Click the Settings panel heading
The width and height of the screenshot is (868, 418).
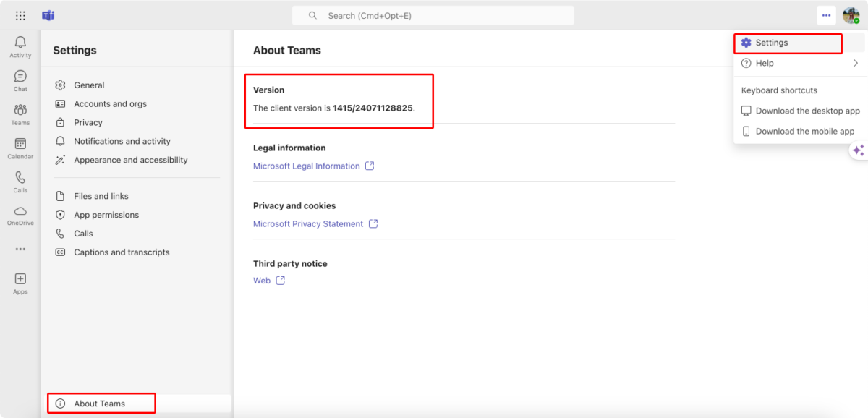tap(75, 51)
